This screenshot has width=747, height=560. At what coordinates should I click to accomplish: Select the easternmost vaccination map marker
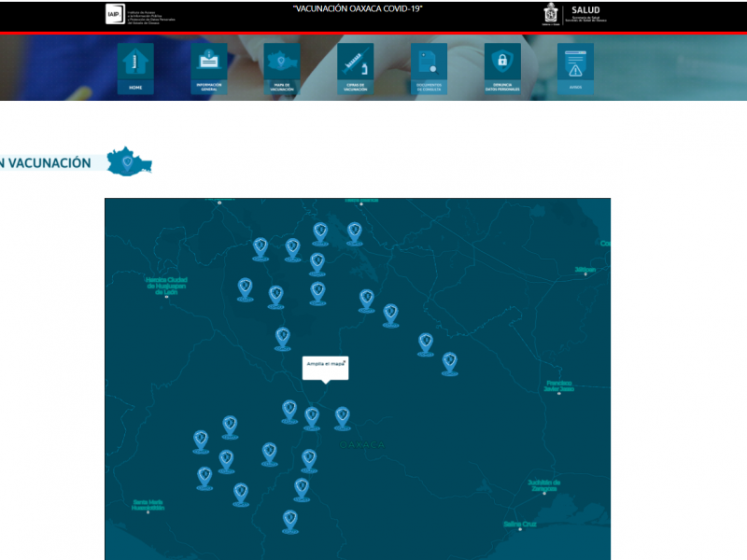point(449,362)
